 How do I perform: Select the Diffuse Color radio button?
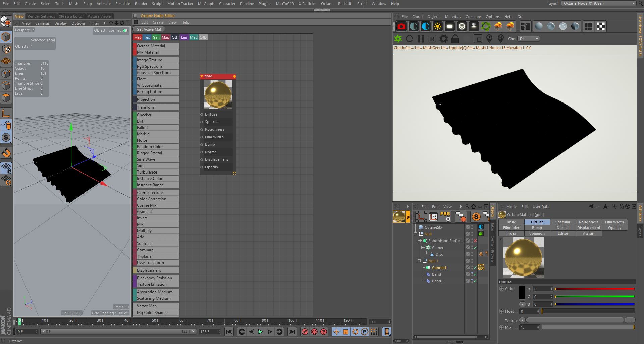point(501,289)
